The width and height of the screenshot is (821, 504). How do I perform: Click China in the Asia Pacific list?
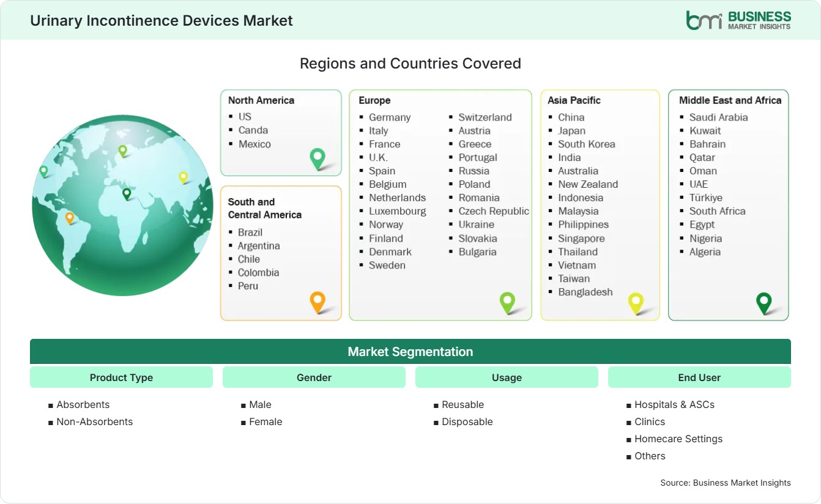(x=571, y=117)
